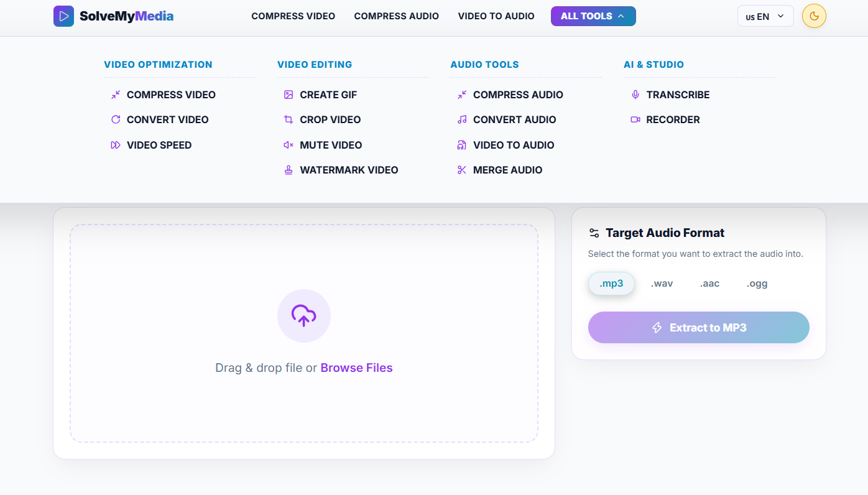Click the stamp icon beside Watermark Video
868x495 pixels.
[289, 170]
